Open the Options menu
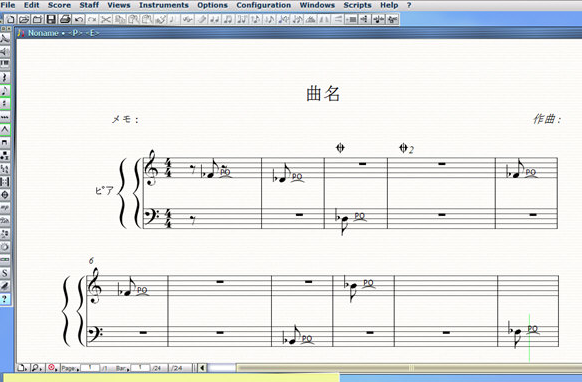The height and width of the screenshot is (382, 582). point(212,5)
